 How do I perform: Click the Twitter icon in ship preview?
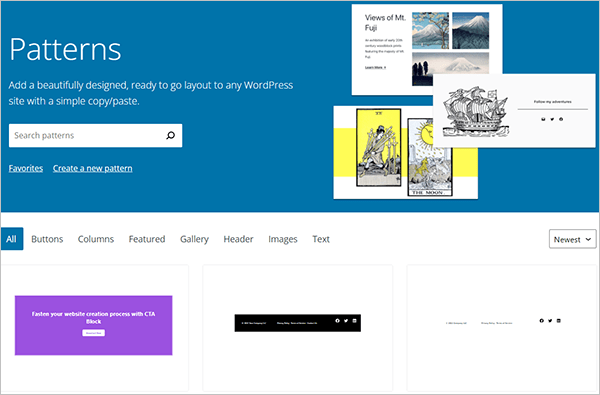(552, 119)
